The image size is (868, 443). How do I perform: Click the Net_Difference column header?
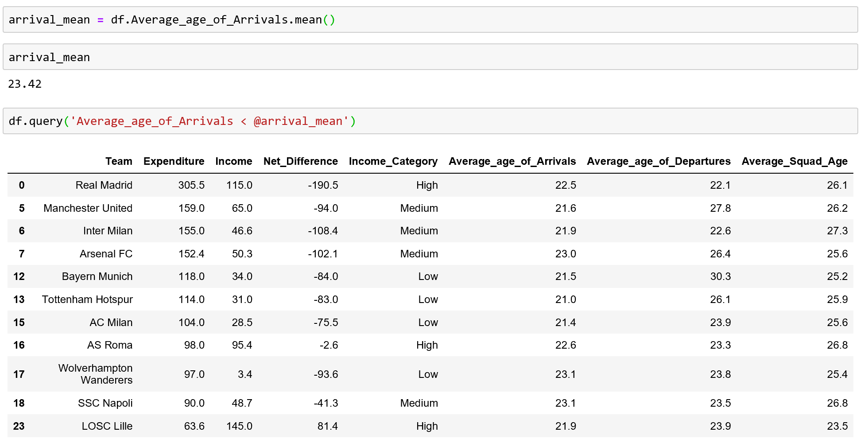coord(300,161)
